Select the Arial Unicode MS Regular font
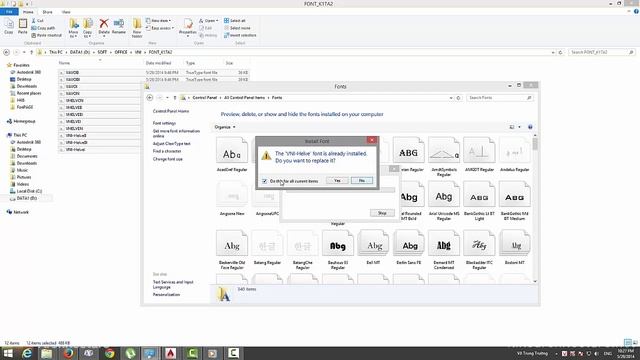The image size is (640, 360). pos(444,201)
